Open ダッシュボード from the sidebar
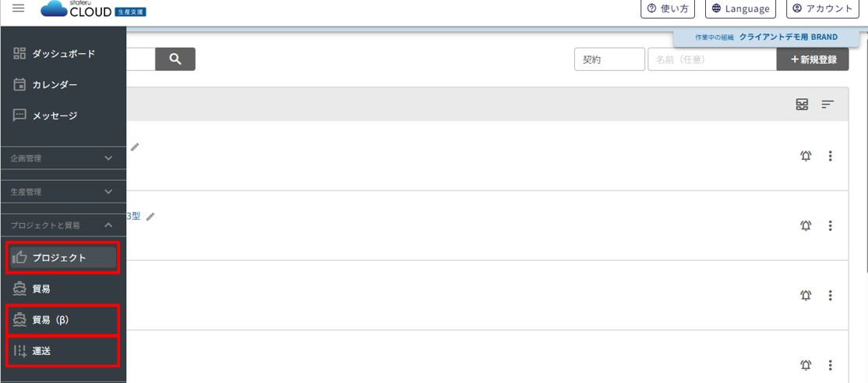 tap(63, 54)
